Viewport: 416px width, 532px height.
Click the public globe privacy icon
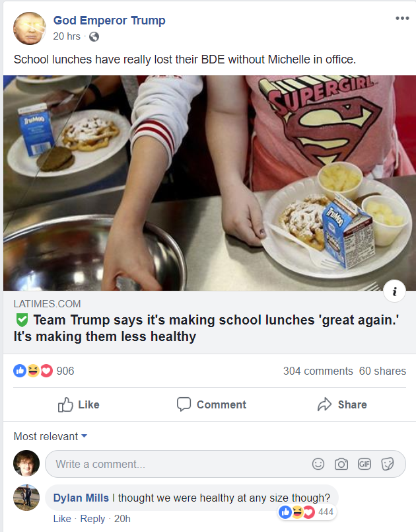pyautogui.click(x=94, y=36)
